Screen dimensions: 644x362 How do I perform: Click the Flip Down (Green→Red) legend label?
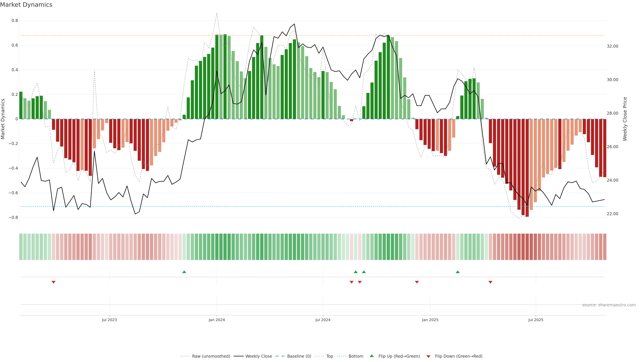pos(459,356)
